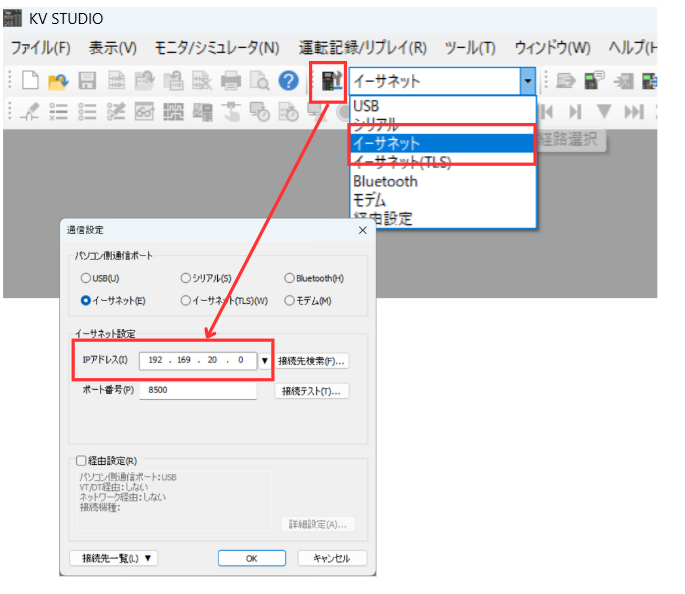Click the ladder page with stopwatch icon
The height and width of the screenshot is (594, 685).
coord(288,112)
